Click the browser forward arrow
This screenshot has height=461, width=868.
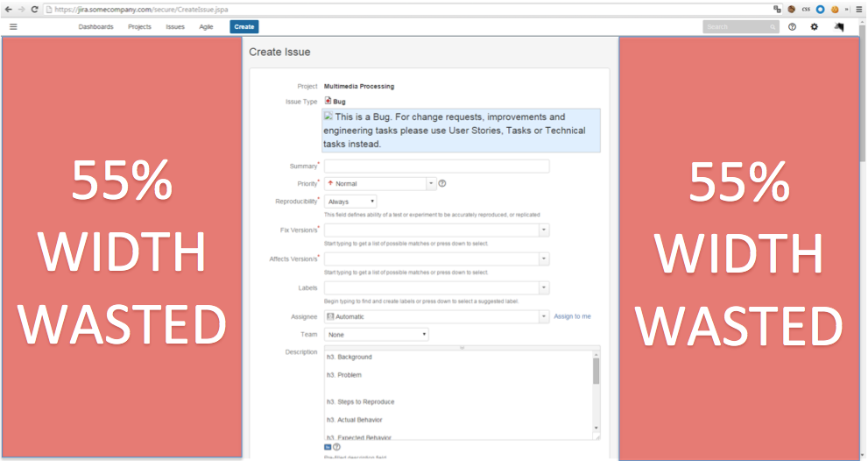(x=22, y=10)
